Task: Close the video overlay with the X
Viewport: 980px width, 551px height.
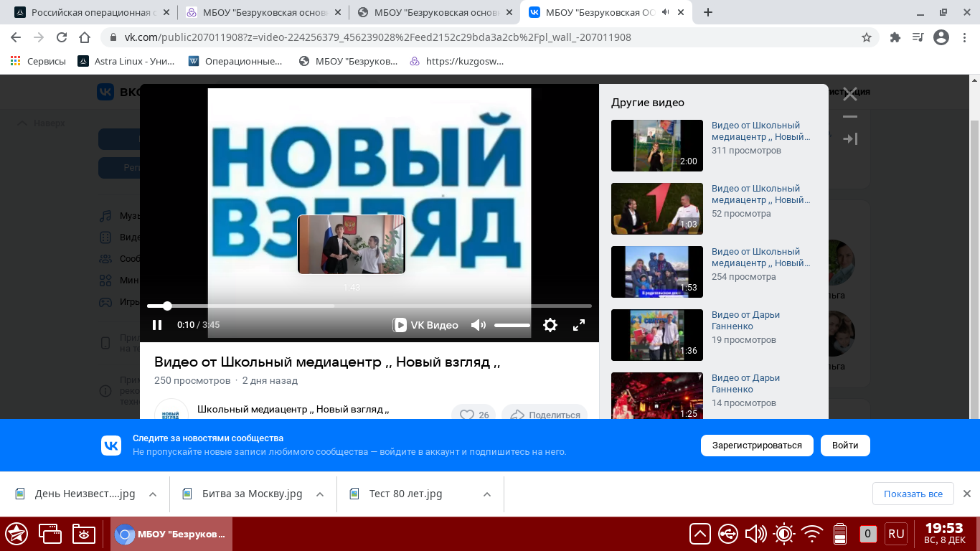Action: (x=850, y=94)
